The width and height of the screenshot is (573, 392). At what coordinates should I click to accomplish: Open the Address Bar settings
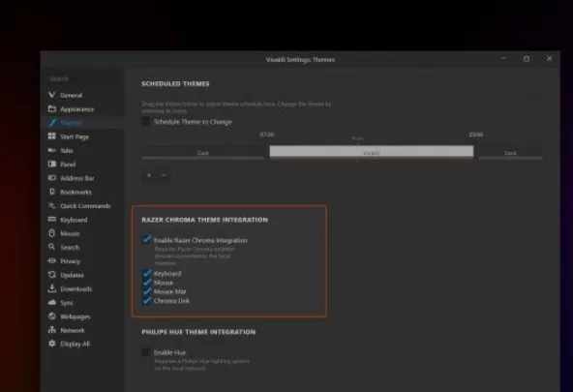(77, 178)
